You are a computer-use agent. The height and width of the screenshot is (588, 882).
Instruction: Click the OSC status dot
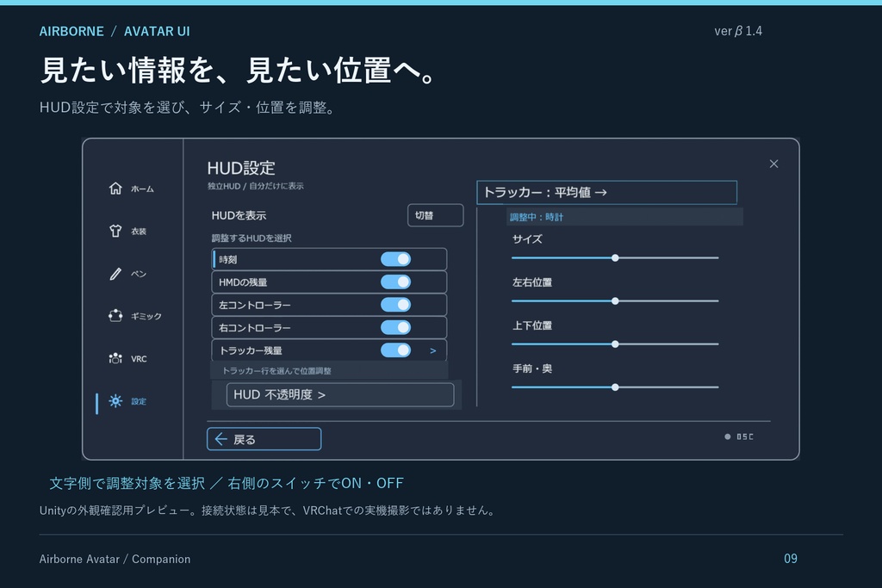(x=727, y=436)
